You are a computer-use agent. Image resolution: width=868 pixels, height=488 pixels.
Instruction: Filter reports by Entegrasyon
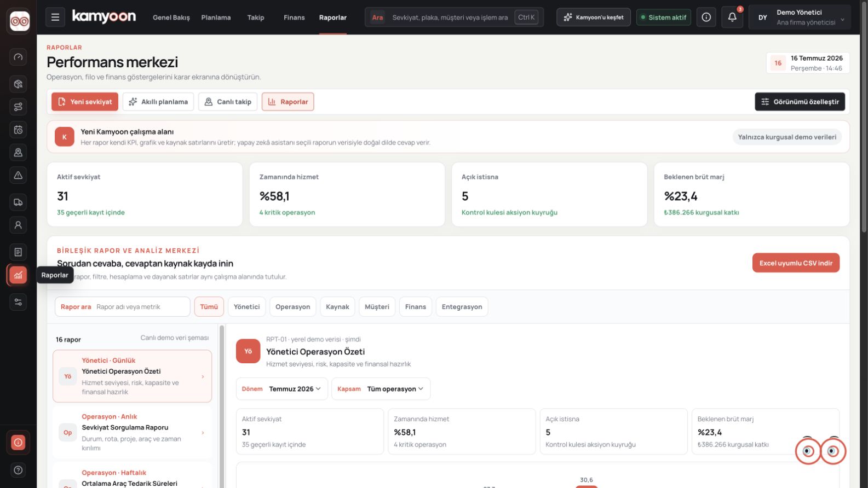pos(462,307)
